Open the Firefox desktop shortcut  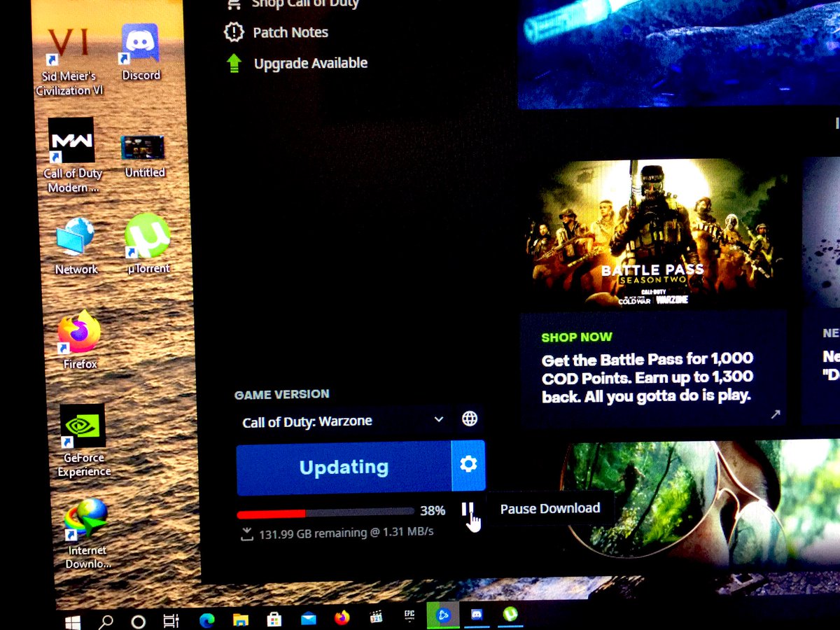coord(80,339)
